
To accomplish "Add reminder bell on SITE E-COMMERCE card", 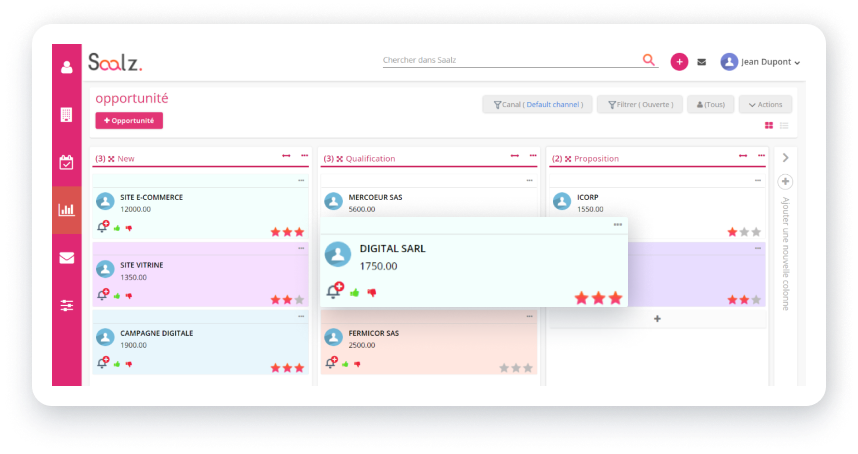I will pos(102,226).
